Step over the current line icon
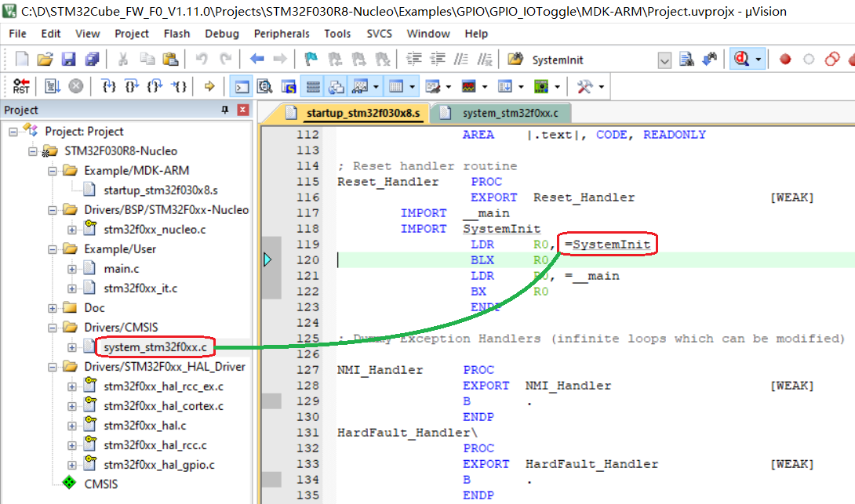This screenshot has height=504, width=855. pyautogui.click(x=132, y=86)
